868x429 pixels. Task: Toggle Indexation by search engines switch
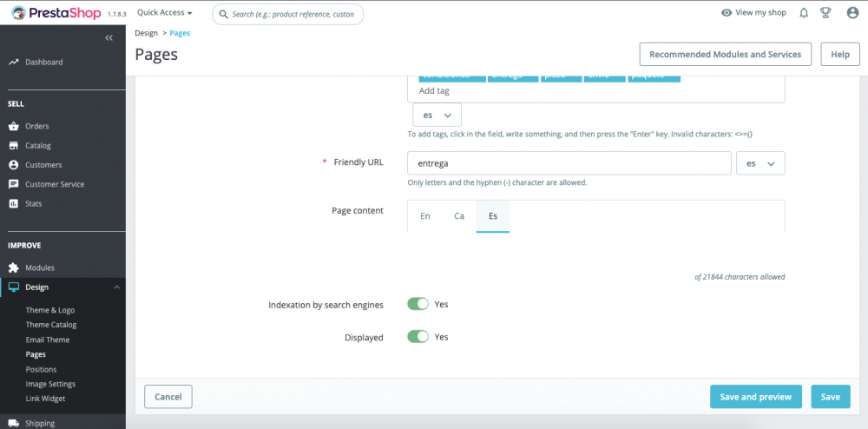418,304
